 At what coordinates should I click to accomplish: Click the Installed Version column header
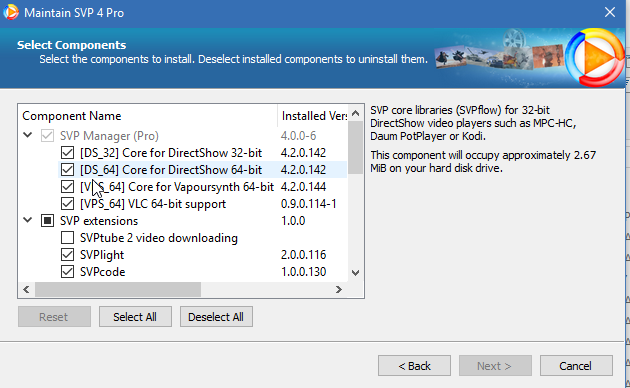tap(313, 116)
